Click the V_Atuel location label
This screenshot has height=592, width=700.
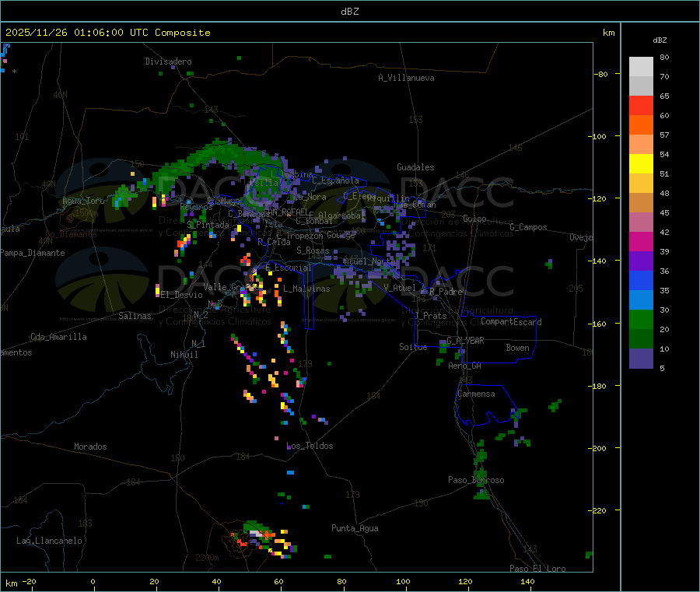click(400, 288)
